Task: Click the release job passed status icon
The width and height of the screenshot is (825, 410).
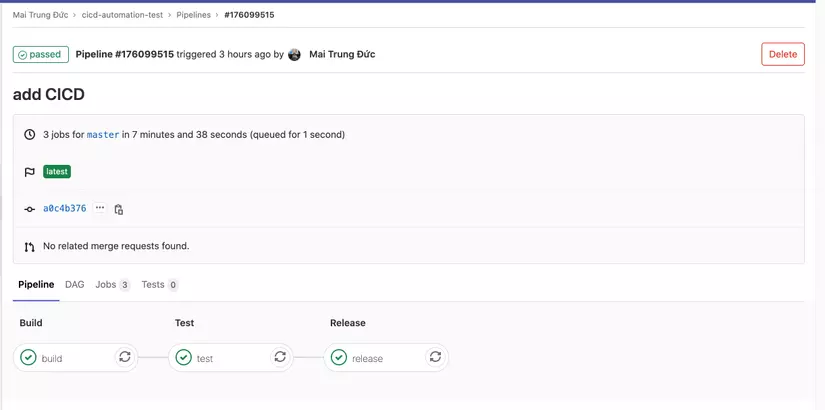Action: coord(339,357)
